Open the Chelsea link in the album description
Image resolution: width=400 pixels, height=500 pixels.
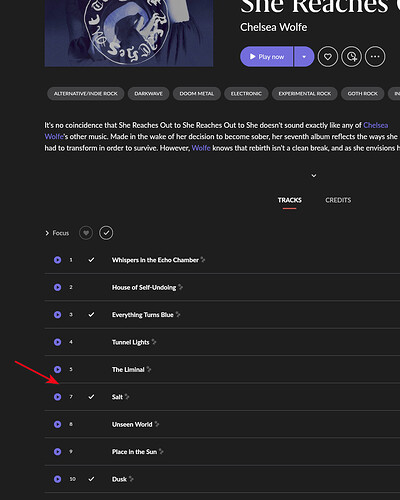pos(376,125)
